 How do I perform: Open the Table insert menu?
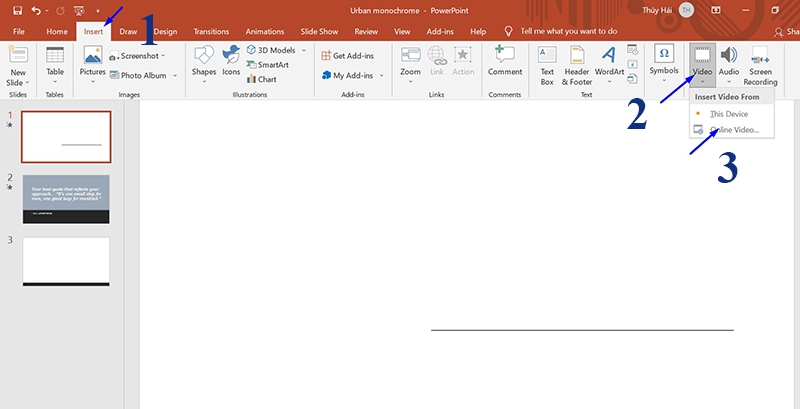point(55,66)
